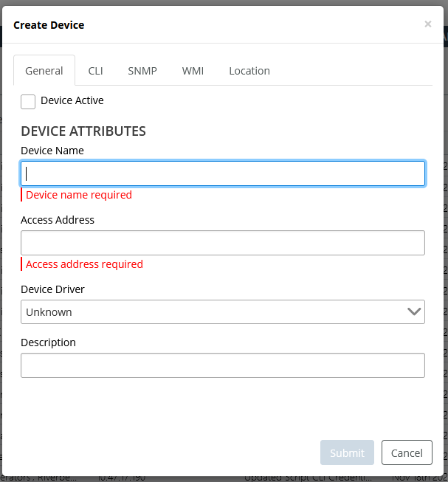Switch to the General tab
The image size is (448, 482).
44,71
